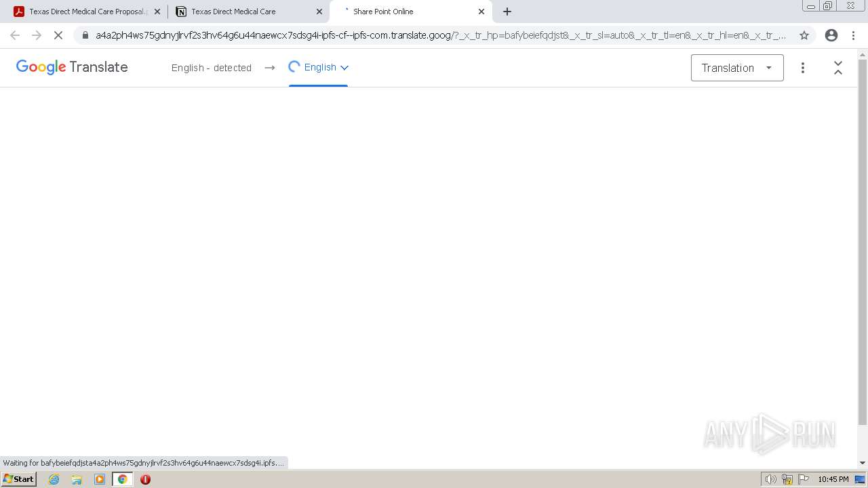Switch to Texas Direct Medical Care Notion tab
This screenshot has width=868, height=488.
(248, 12)
